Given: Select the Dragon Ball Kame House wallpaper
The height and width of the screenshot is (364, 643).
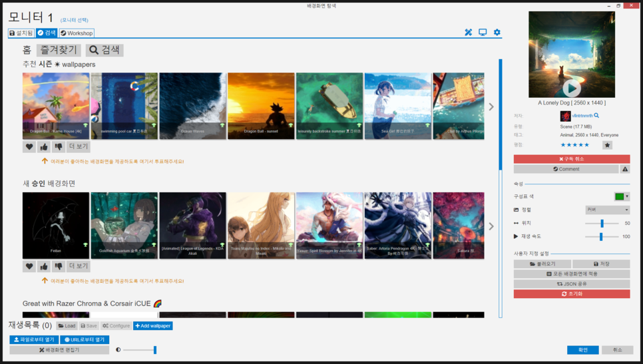Looking at the screenshot, I should coord(56,106).
